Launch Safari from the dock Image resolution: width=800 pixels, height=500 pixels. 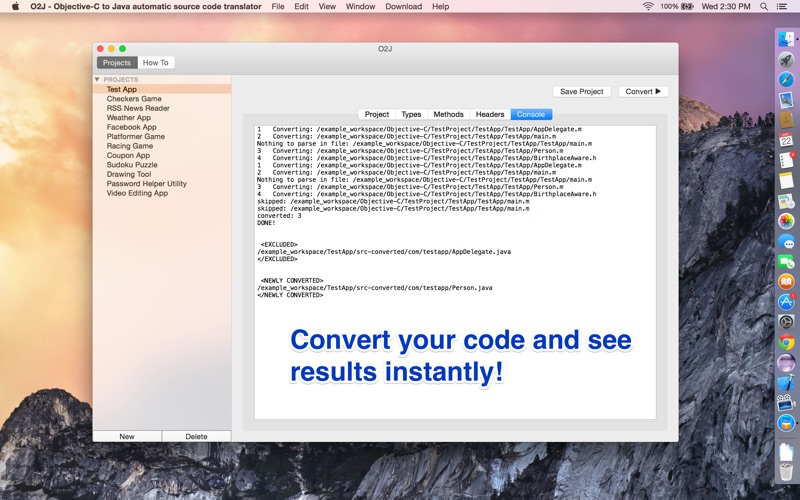tap(786, 80)
